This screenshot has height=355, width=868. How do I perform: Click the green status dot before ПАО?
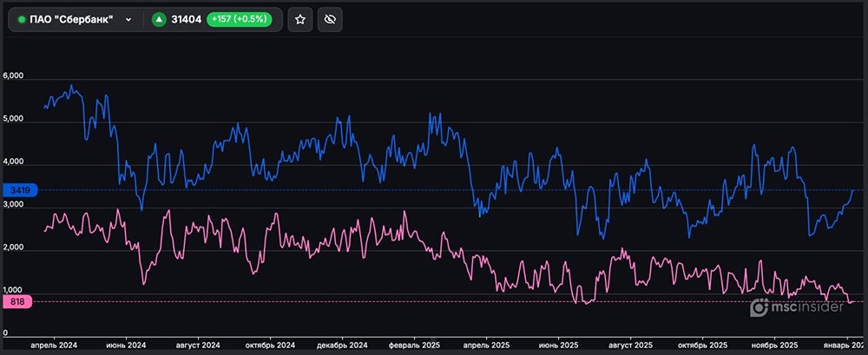(22, 19)
